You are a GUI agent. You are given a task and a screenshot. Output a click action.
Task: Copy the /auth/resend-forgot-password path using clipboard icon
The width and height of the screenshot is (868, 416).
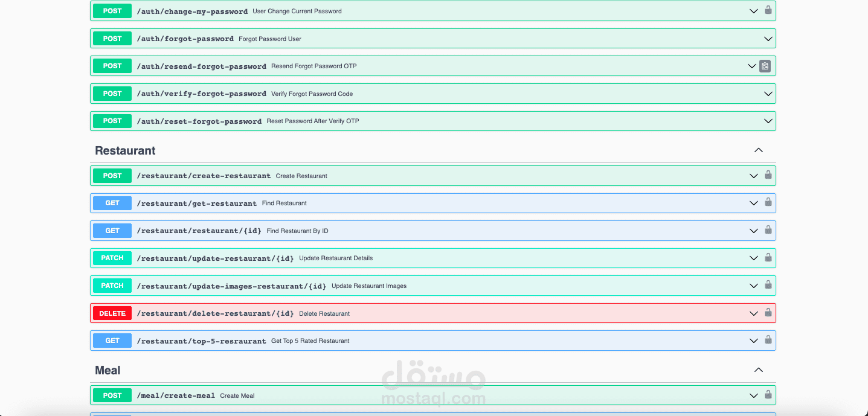pos(765,66)
